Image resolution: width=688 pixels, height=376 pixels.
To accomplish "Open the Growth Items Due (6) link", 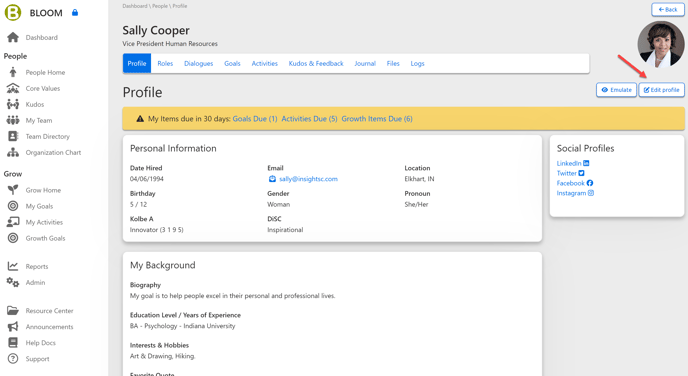I will [377, 118].
